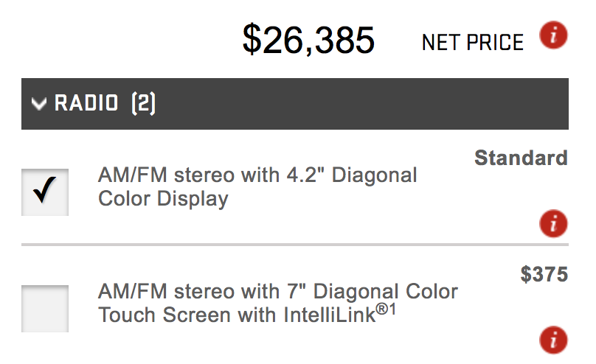The height and width of the screenshot is (364, 596).
Task: Open info for the 4.2" Diagonal Color Display radio
Action: click(x=553, y=223)
